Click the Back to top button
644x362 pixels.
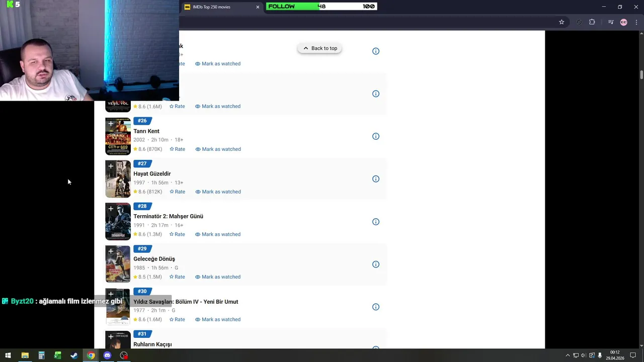point(319,48)
